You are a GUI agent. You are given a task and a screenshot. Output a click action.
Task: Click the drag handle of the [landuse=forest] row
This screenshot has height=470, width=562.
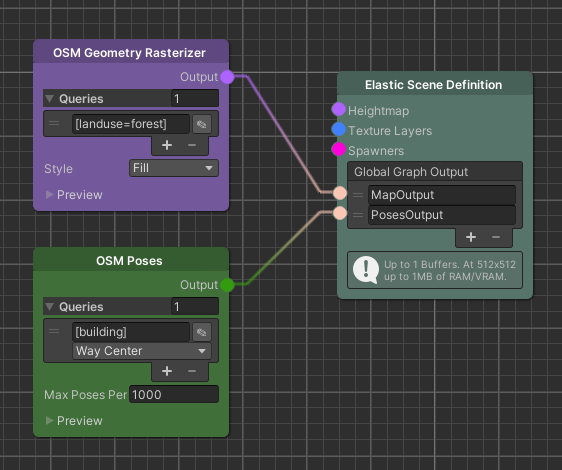54,123
